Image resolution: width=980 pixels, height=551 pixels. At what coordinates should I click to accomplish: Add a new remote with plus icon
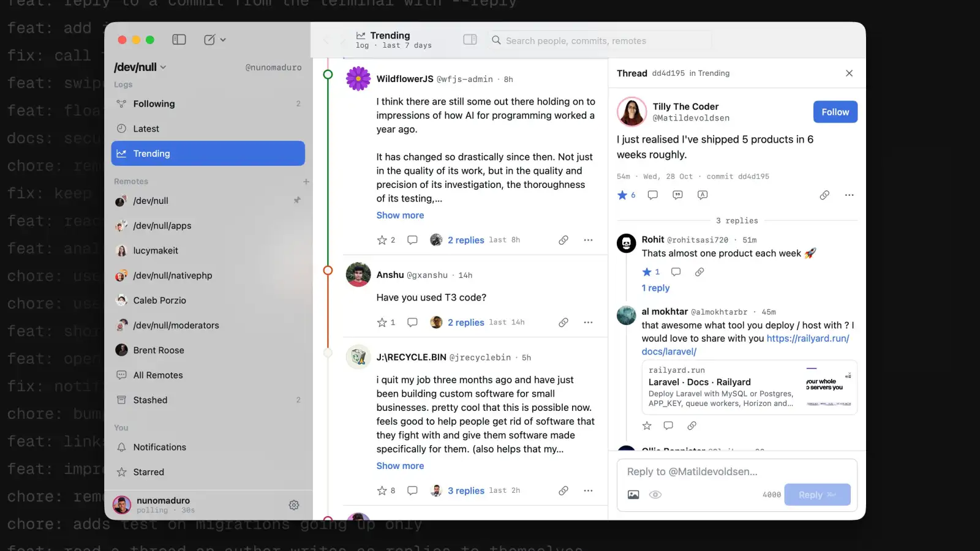click(x=306, y=182)
